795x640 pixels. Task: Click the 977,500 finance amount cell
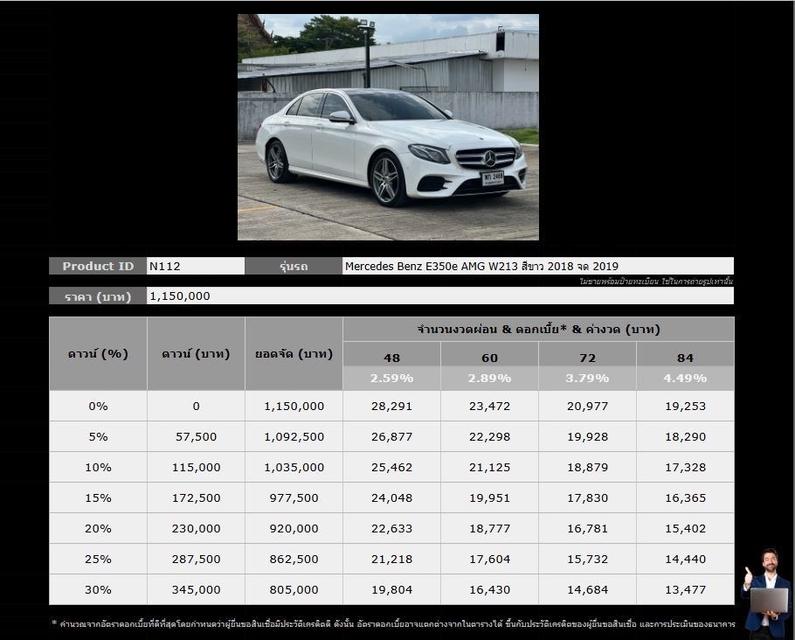click(x=293, y=498)
